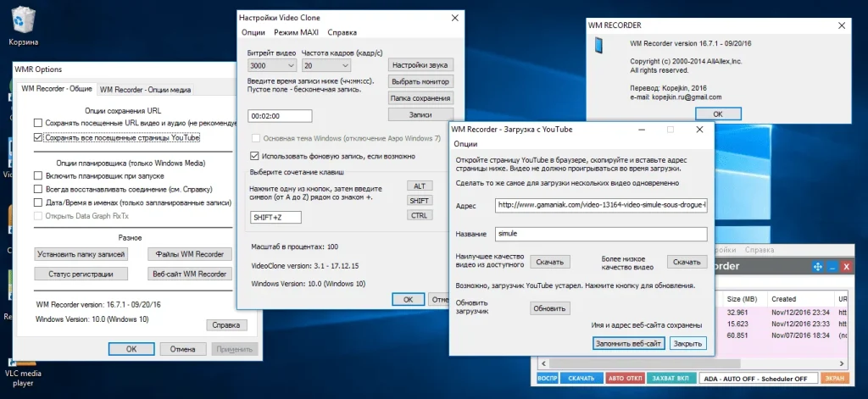Open Режим MAXI menu

[296, 32]
